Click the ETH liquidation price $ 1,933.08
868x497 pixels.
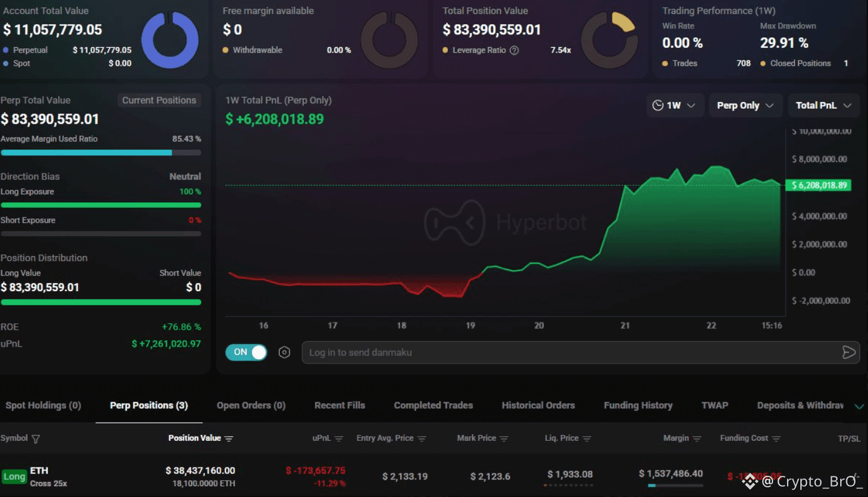[570, 474]
